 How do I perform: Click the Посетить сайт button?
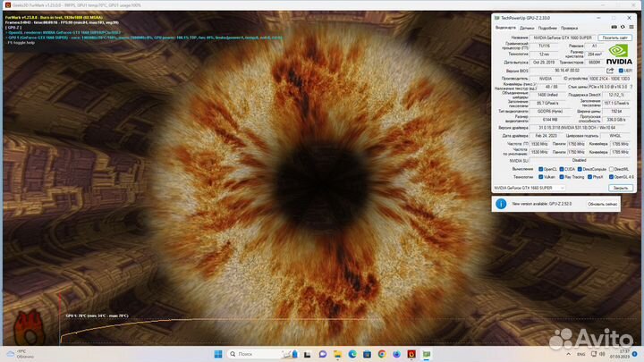[615, 38]
